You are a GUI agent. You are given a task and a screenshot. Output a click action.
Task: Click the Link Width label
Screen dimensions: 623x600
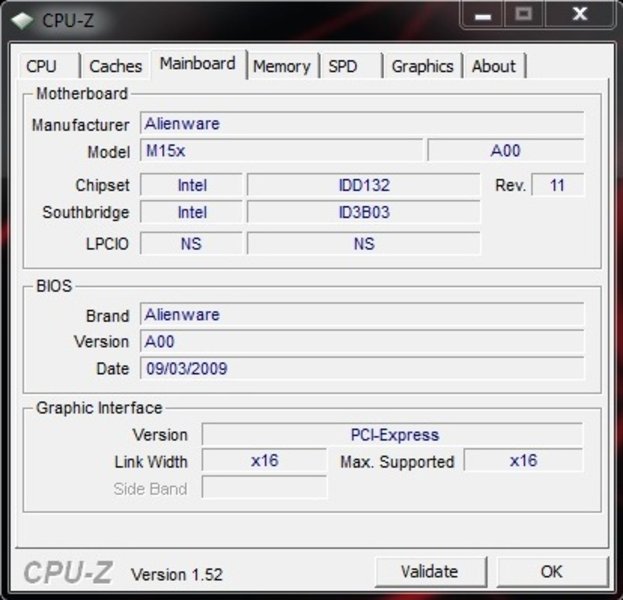click(x=151, y=462)
